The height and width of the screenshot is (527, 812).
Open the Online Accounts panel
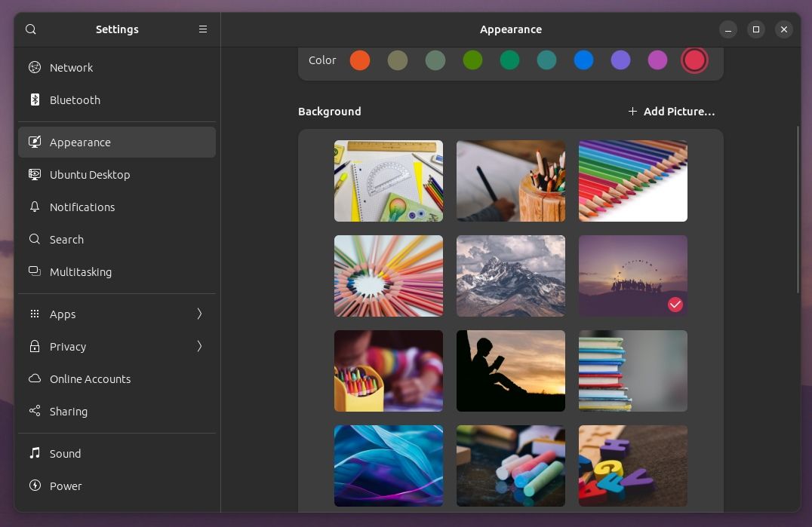pos(90,379)
